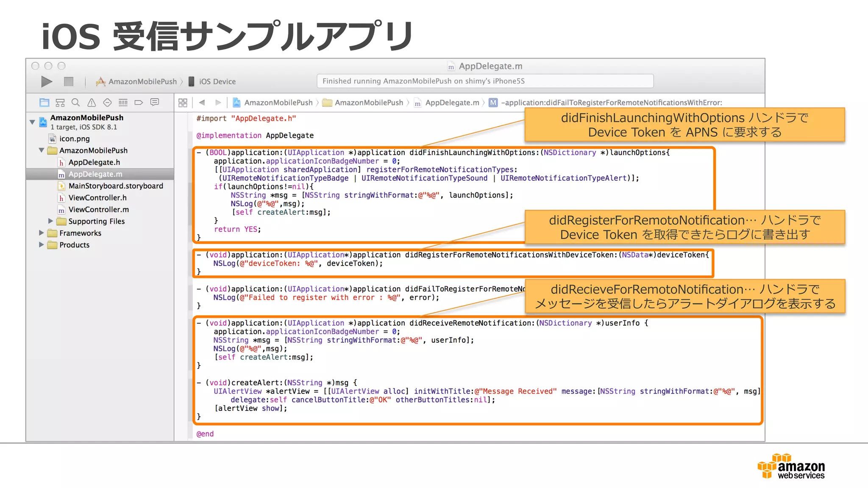Click the #import "AppDelegate.h" line
The height and width of the screenshot is (488, 868).
coord(246,119)
